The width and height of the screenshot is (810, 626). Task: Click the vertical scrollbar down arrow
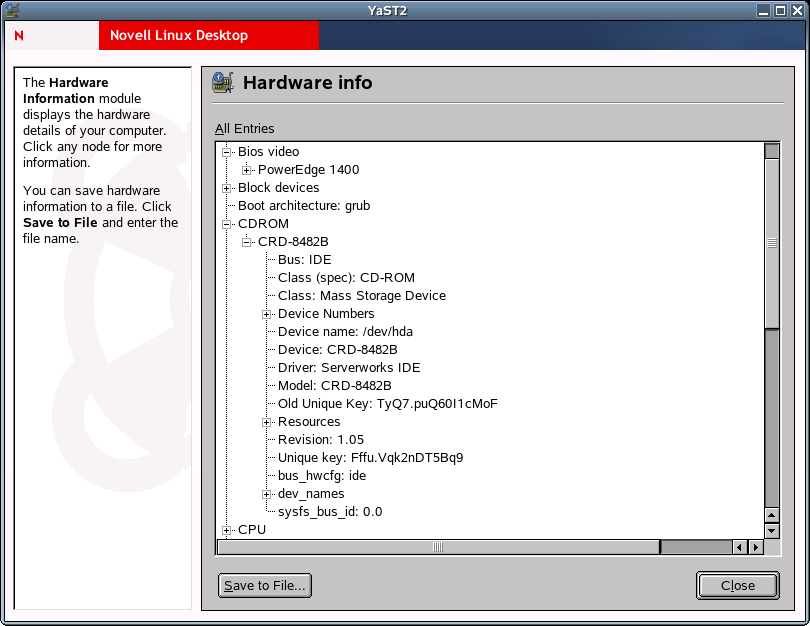click(772, 530)
